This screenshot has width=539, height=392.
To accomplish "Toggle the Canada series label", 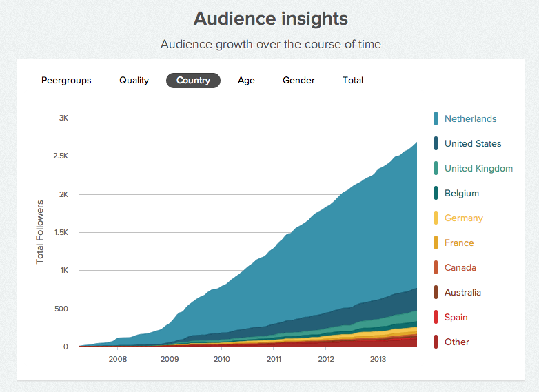I will pos(460,267).
